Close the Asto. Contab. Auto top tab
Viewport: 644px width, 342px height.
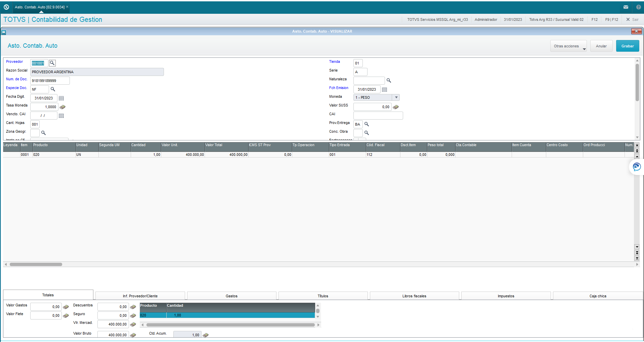[67, 7]
